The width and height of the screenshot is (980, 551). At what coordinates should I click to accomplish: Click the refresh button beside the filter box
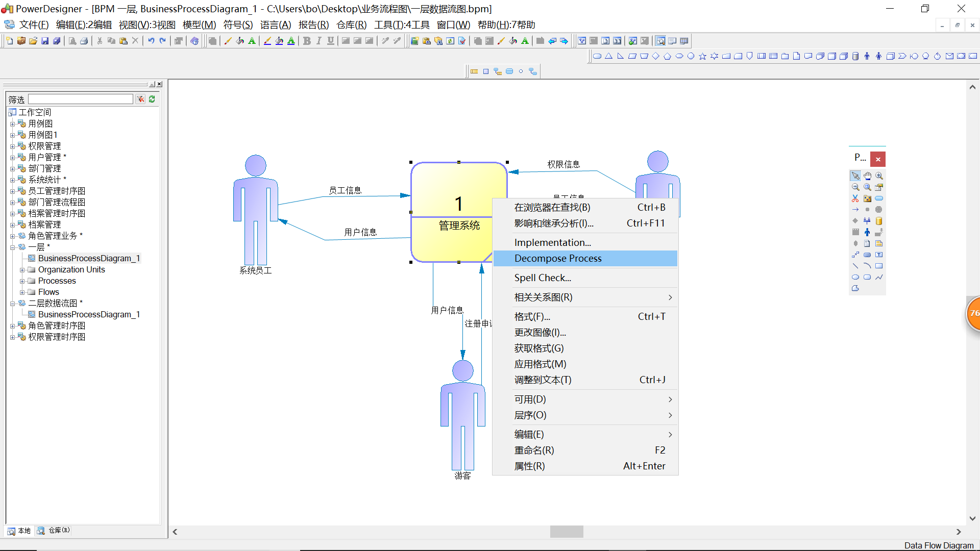[152, 99]
